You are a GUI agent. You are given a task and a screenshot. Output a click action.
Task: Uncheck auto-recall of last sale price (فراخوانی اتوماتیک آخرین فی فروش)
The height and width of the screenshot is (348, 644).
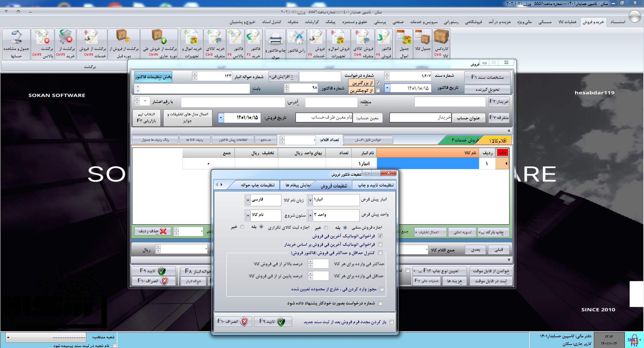tap(380, 236)
